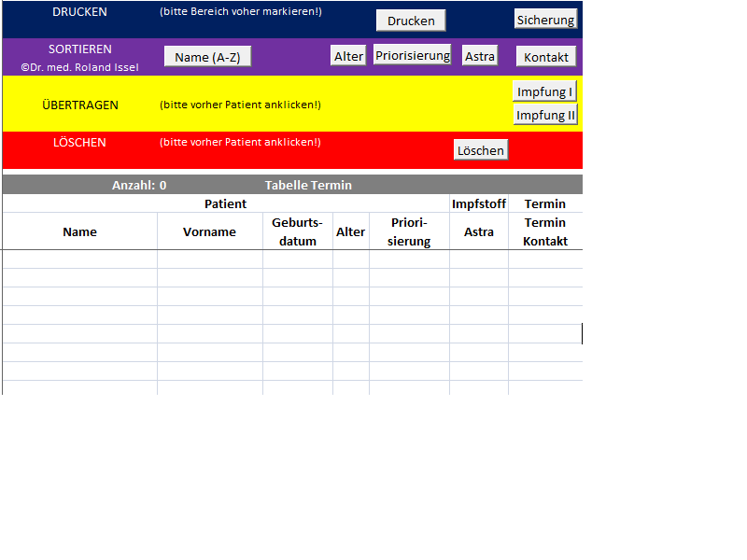
Task: Click the Priorisierung table column header
Action: 409,231
